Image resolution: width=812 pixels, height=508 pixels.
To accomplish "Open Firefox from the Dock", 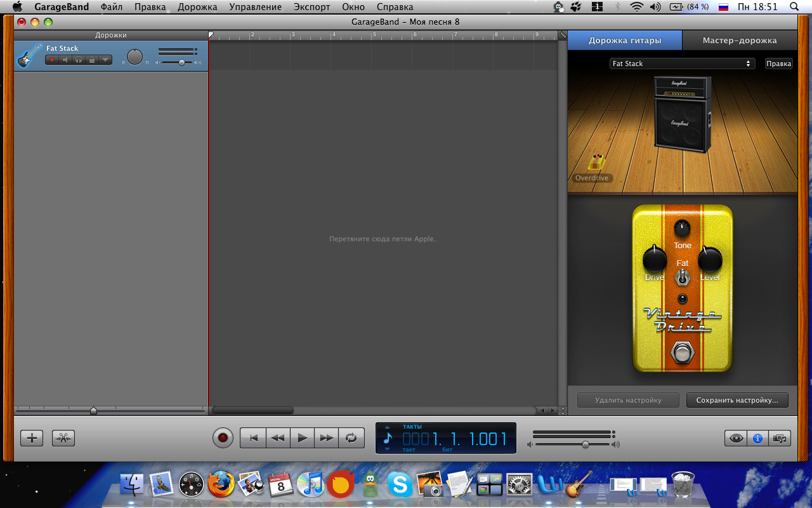I will (221, 485).
